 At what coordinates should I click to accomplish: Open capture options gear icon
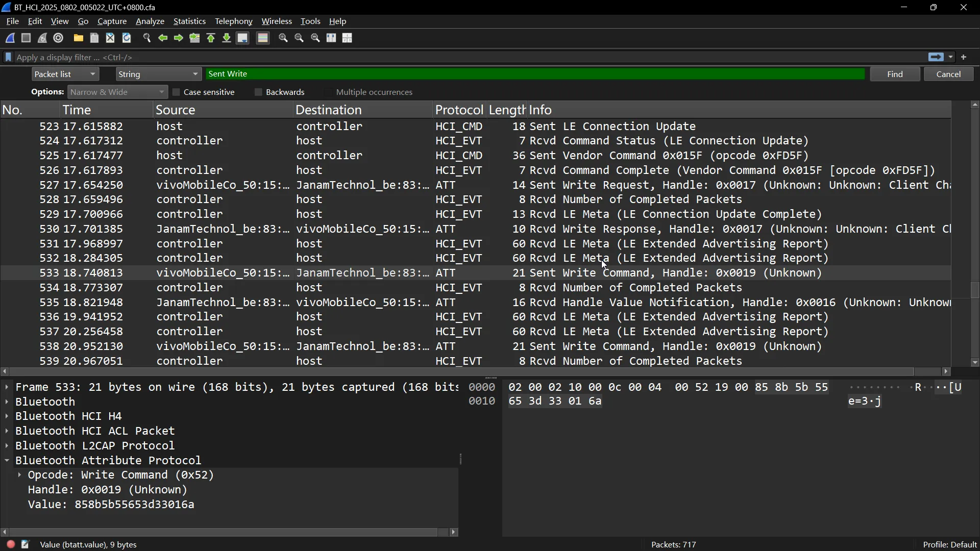59,38
